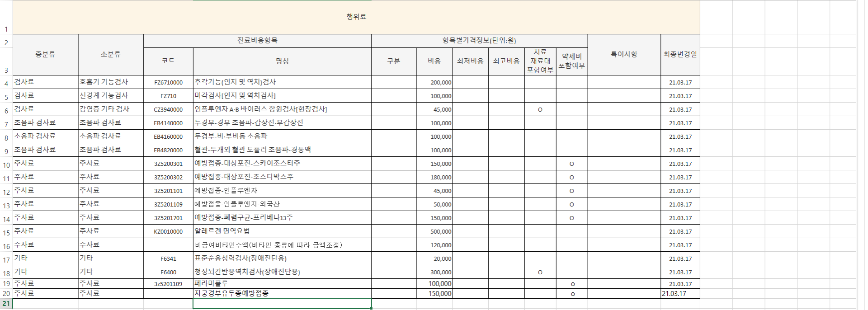Image resolution: width=868 pixels, height=310 pixels.
Task: Select the cell 호흡기 기능검사
Action: click(111, 82)
